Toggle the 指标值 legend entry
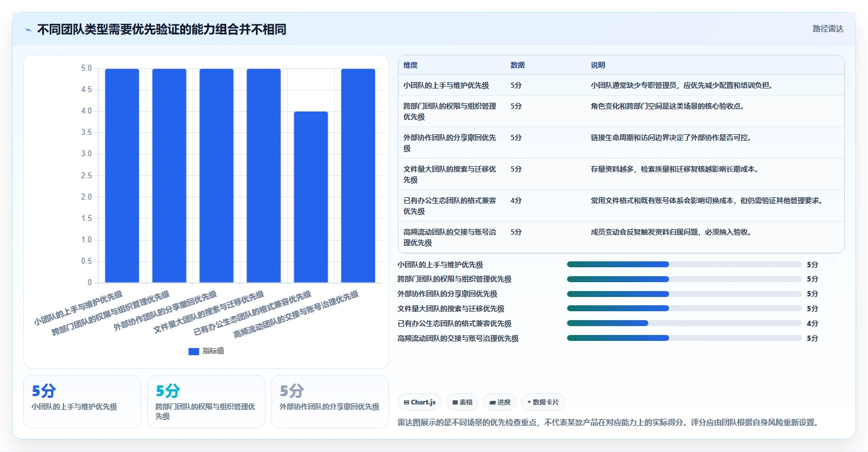868x452 pixels. [x=206, y=351]
